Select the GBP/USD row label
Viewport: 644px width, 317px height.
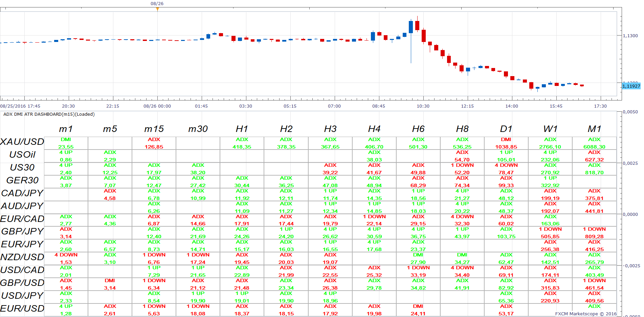point(22,283)
